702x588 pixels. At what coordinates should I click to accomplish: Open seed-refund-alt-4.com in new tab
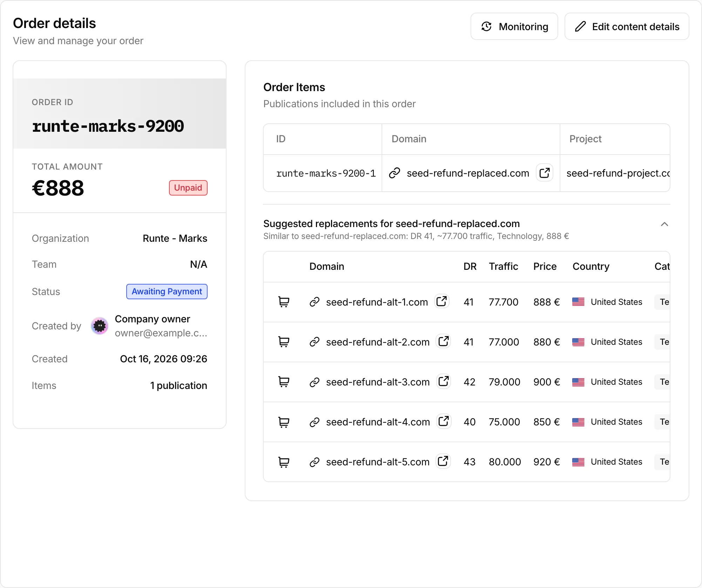pos(444,421)
